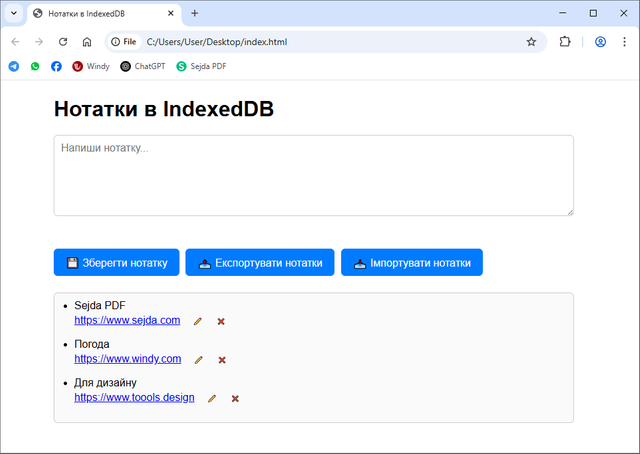640x454 pixels.
Task: Edit the Для дизайну note
Action: 212,398
